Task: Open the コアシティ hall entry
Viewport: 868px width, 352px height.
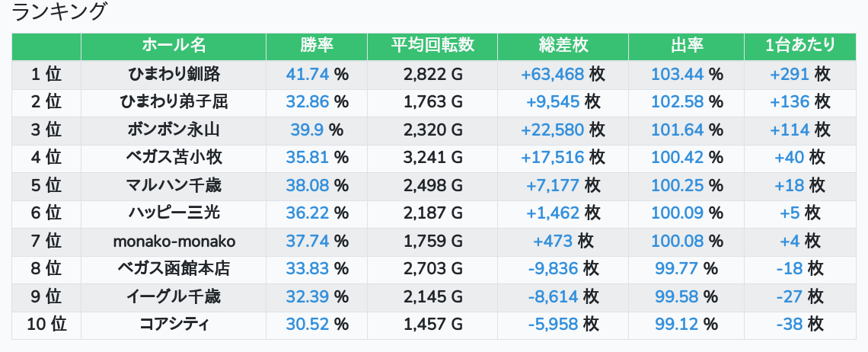Action: pyautogui.click(x=174, y=325)
